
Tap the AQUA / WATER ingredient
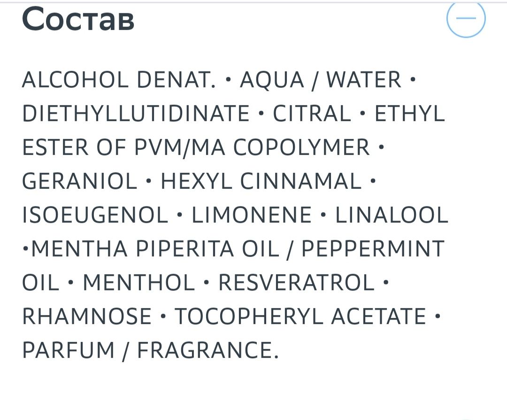(321, 80)
